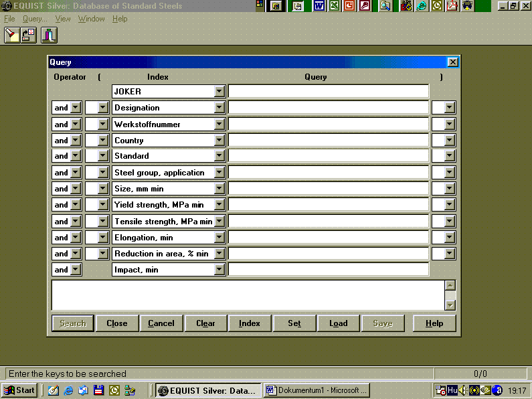The width and height of the screenshot is (532, 399).
Task: Click the Load button
Action: pyautogui.click(x=338, y=323)
